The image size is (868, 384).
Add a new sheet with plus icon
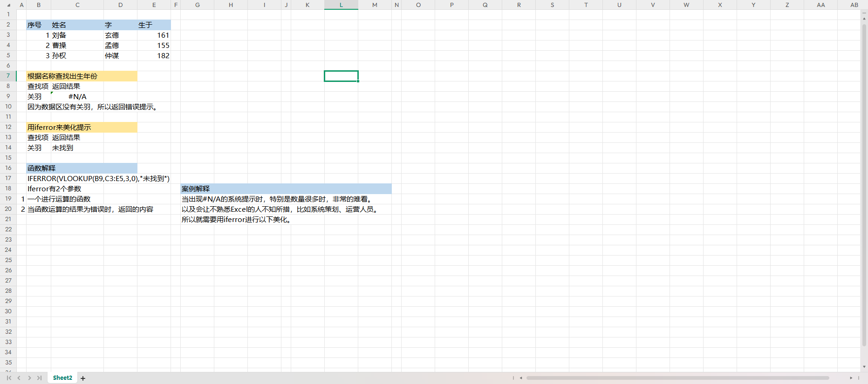click(x=83, y=378)
